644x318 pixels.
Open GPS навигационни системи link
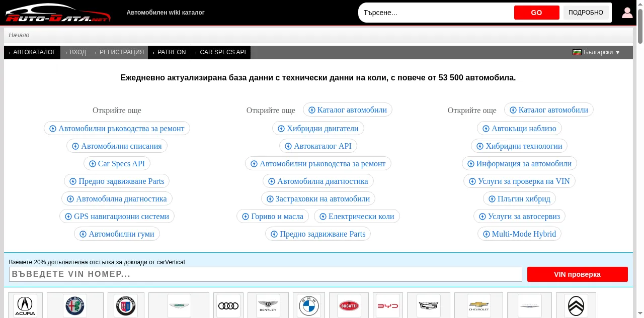tap(117, 216)
